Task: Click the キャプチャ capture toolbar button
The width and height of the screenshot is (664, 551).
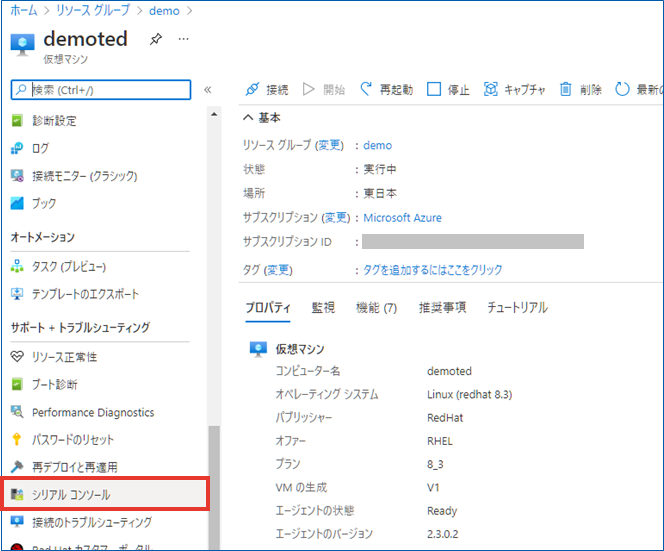Action: tap(515, 89)
